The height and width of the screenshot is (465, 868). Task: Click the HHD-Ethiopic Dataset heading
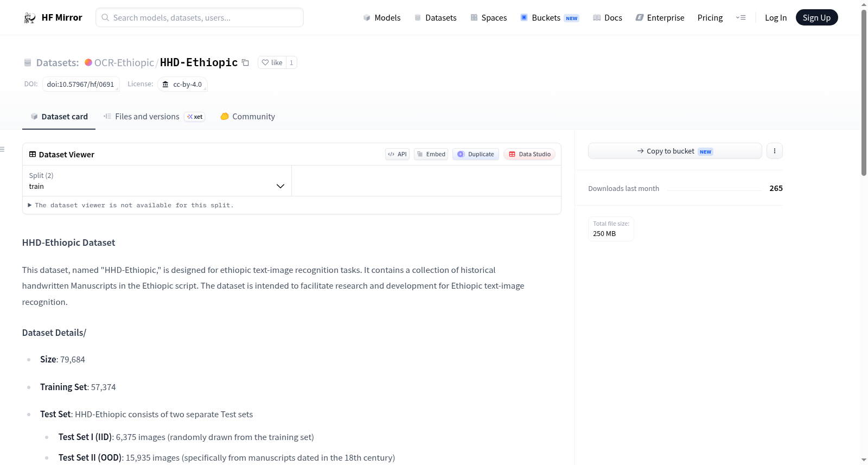pos(68,243)
